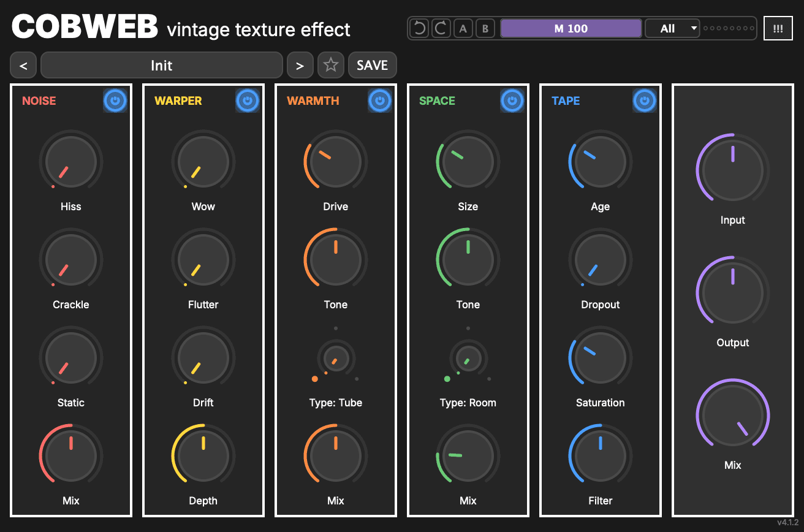Click the WARPER Depth knob
Image resolution: width=804 pixels, height=532 pixels.
click(x=203, y=456)
